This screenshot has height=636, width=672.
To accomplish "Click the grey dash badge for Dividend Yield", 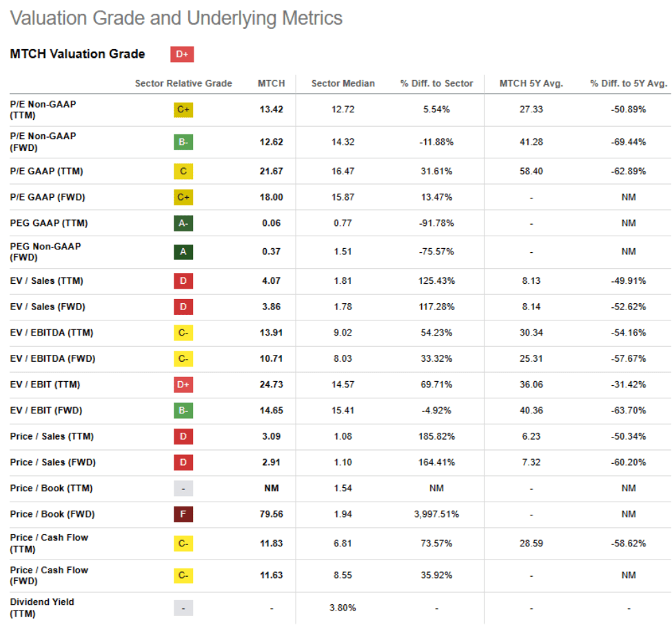I will [x=183, y=608].
